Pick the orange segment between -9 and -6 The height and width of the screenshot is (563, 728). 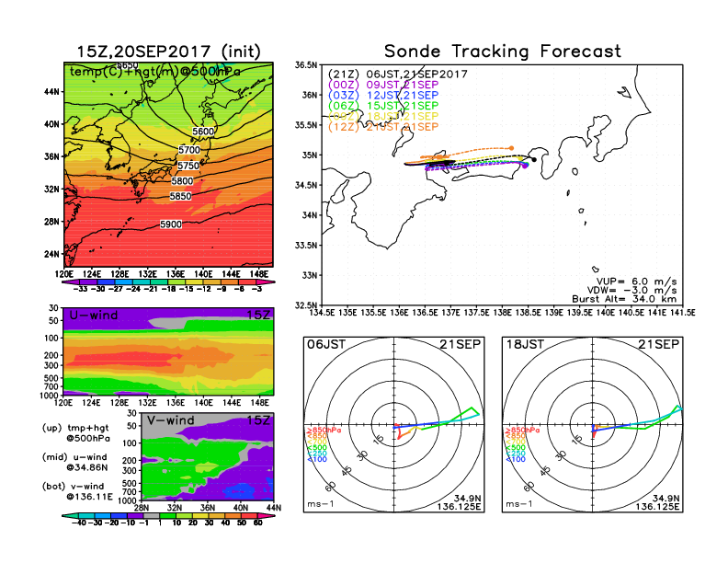tap(230, 281)
